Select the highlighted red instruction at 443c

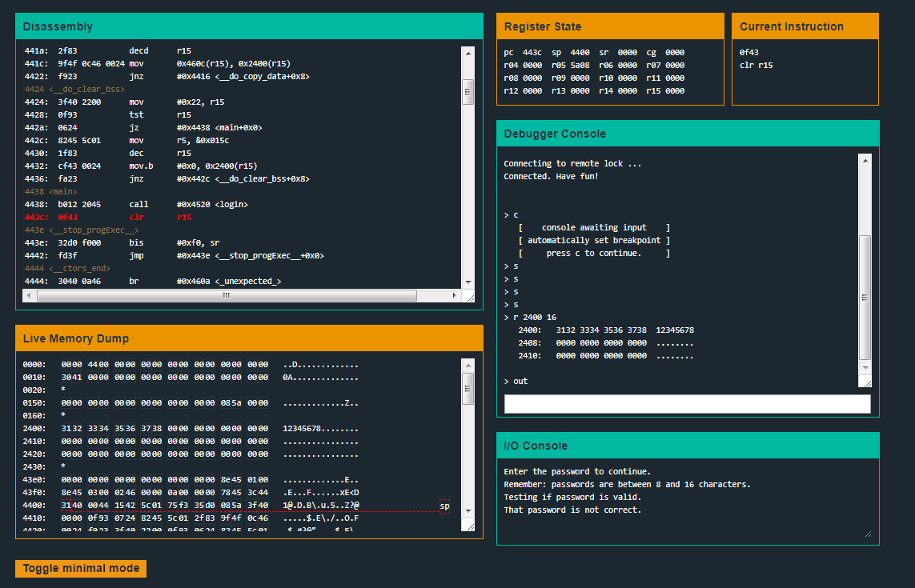click(108, 217)
